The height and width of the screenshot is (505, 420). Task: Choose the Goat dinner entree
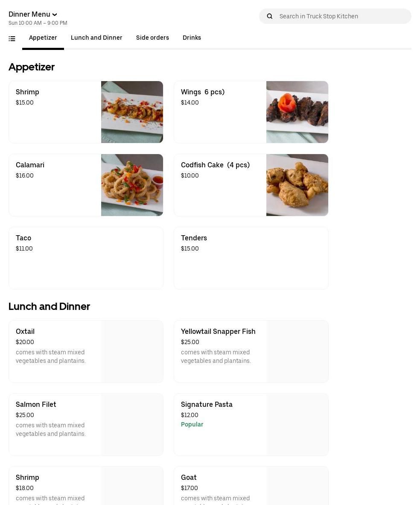(251, 487)
